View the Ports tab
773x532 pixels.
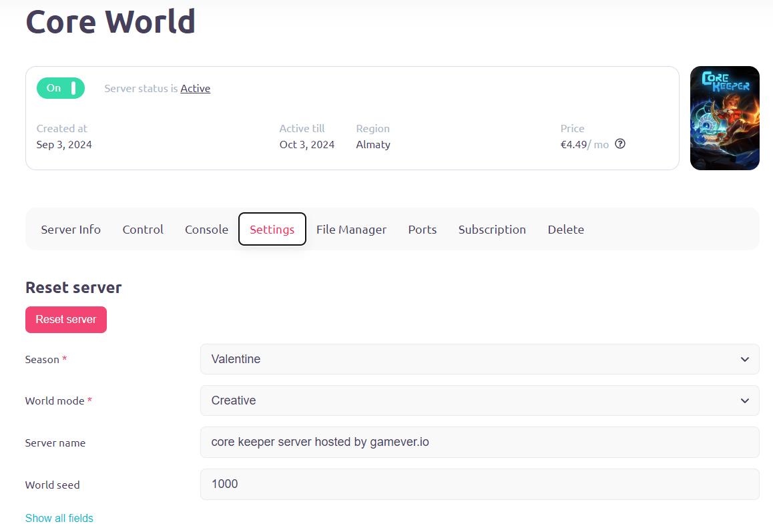pos(422,229)
